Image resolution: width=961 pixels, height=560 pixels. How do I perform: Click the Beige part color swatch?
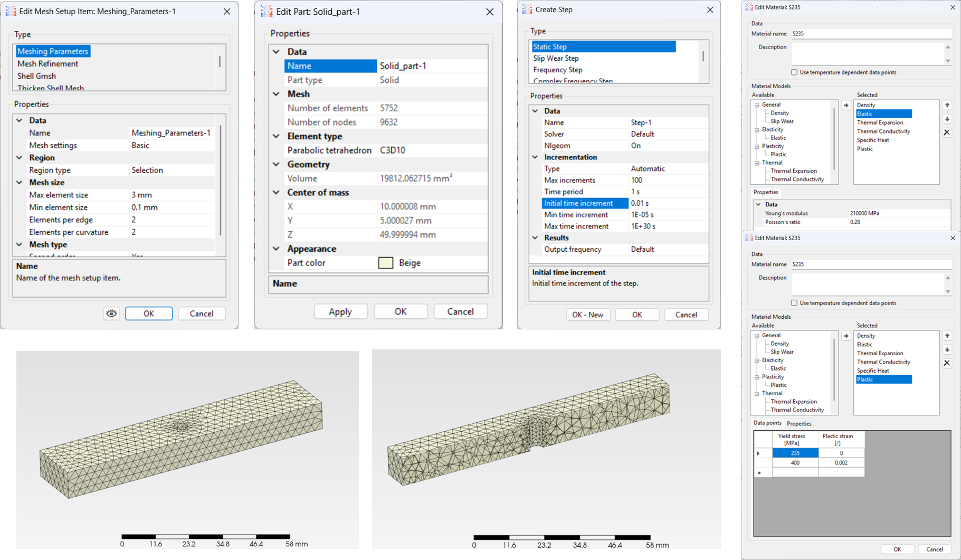(x=386, y=263)
